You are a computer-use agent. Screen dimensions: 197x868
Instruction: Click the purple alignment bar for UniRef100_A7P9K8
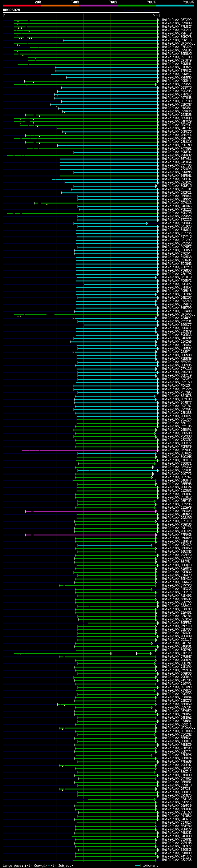(91, 535)
